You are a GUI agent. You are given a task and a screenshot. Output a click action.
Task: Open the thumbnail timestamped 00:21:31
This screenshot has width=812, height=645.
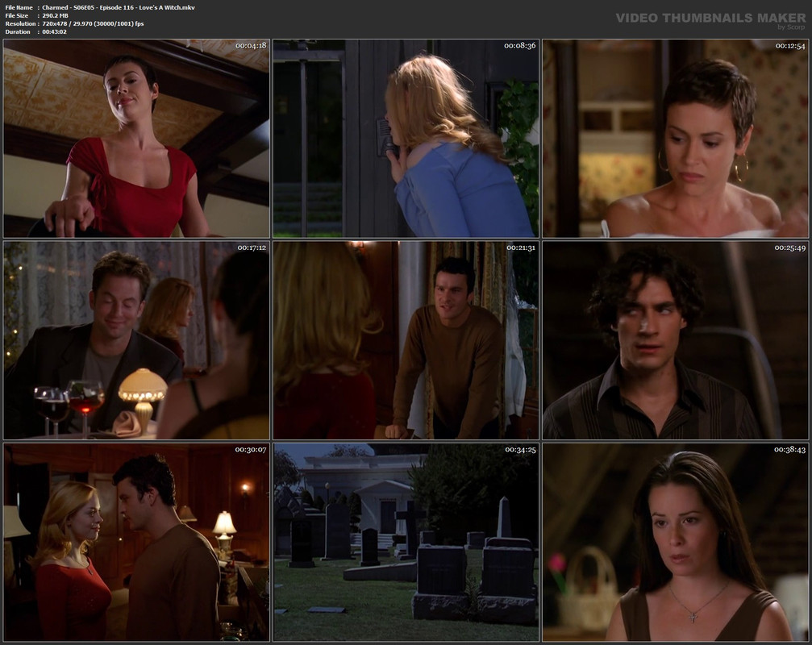(x=406, y=340)
